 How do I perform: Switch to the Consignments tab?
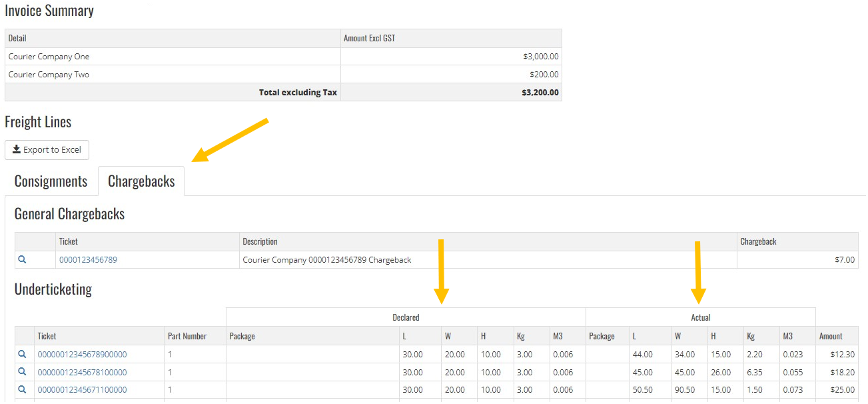pos(51,181)
